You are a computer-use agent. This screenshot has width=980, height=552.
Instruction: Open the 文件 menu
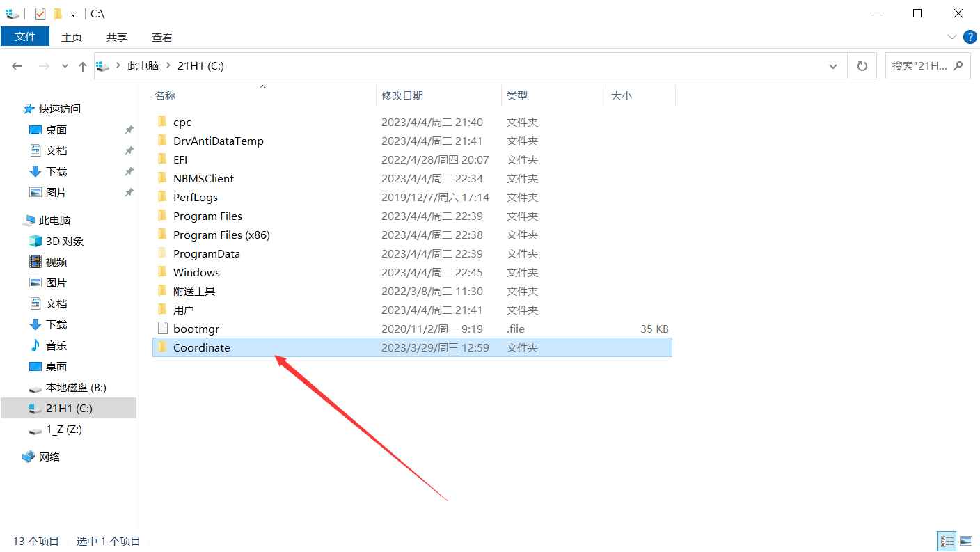[x=25, y=37]
